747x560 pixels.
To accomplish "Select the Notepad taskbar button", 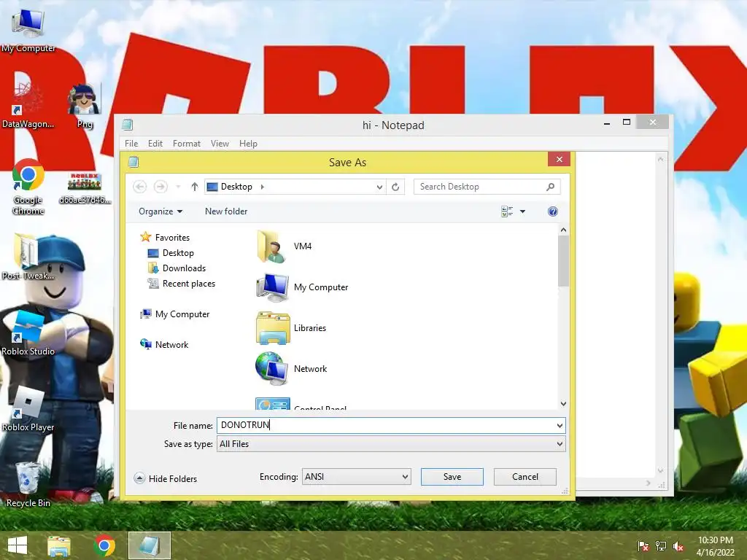I will (150, 545).
